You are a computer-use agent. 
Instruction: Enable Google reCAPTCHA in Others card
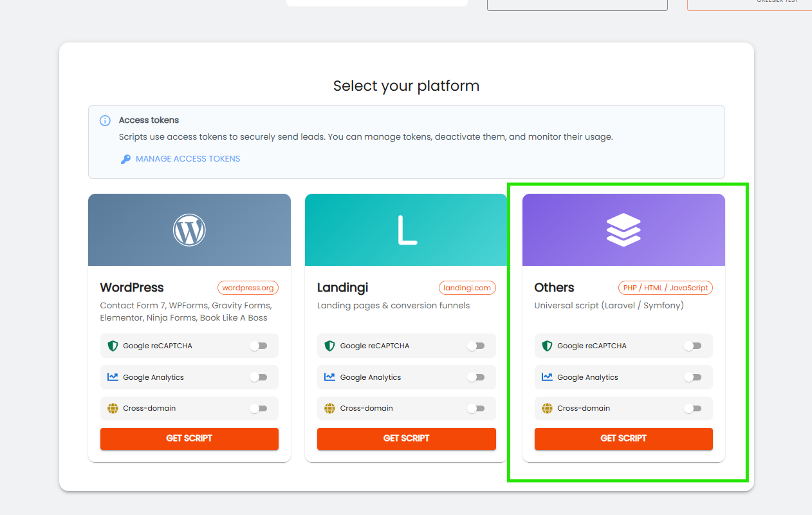692,346
